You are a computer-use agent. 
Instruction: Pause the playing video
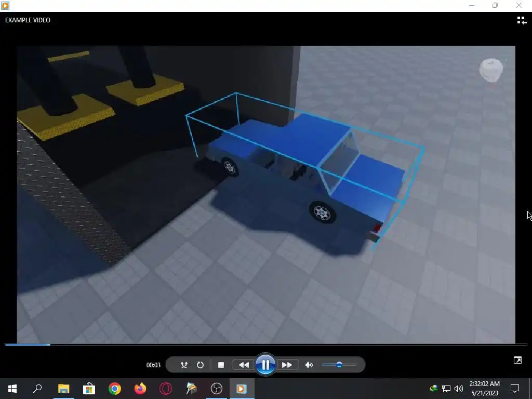click(x=265, y=365)
